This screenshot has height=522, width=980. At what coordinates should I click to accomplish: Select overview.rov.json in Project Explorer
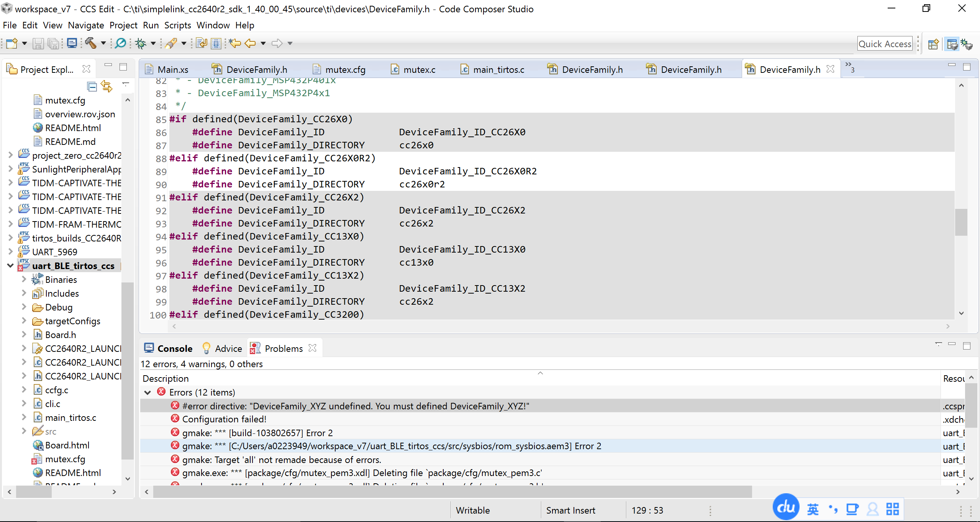coord(74,114)
